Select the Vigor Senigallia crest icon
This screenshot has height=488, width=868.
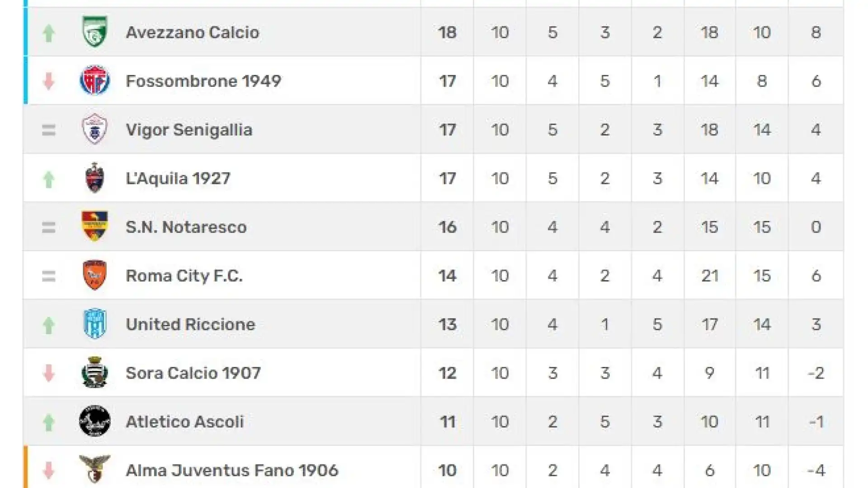point(94,129)
